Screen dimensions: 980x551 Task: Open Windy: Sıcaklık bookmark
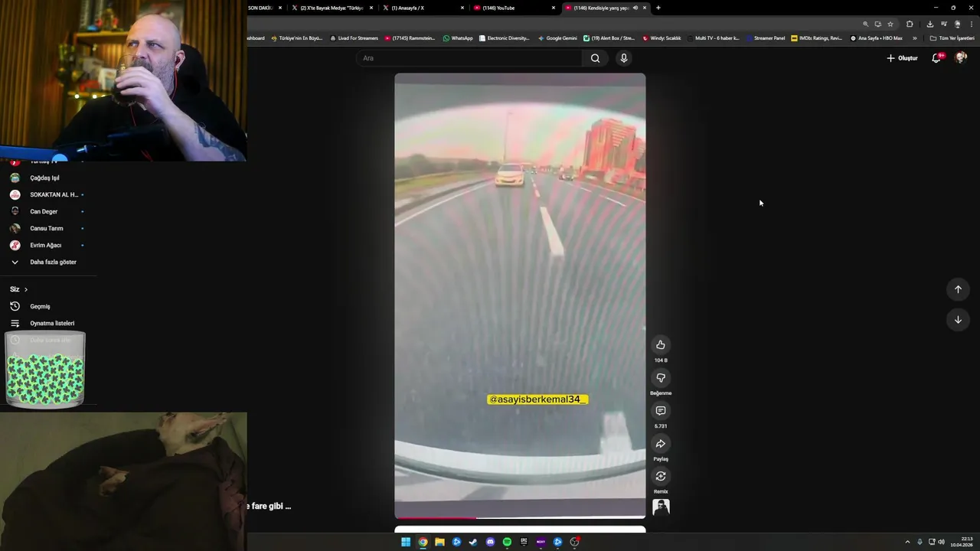[x=661, y=37]
